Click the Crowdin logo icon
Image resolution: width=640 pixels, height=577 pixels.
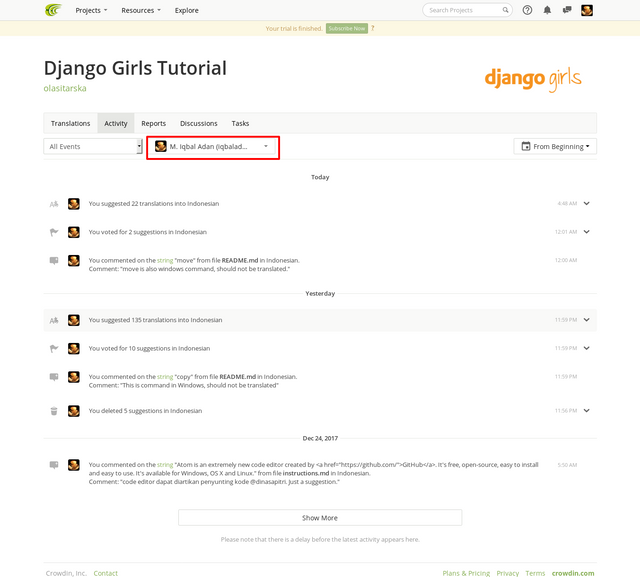(x=53, y=10)
